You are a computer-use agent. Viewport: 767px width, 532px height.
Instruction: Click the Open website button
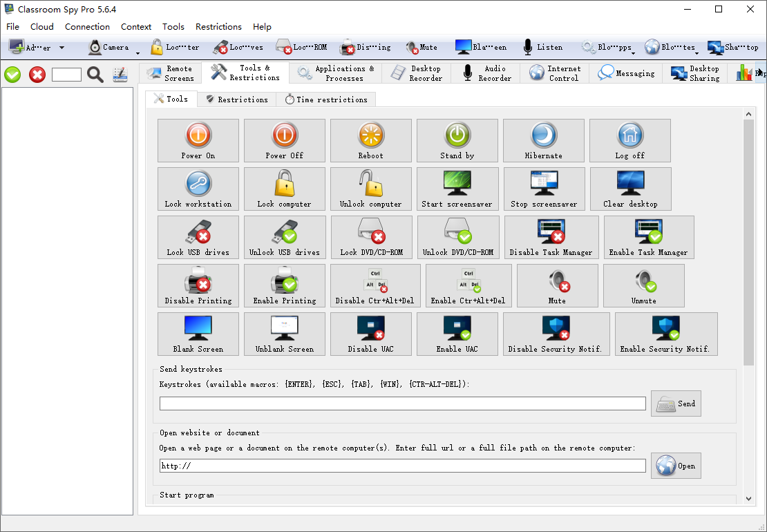(676, 466)
